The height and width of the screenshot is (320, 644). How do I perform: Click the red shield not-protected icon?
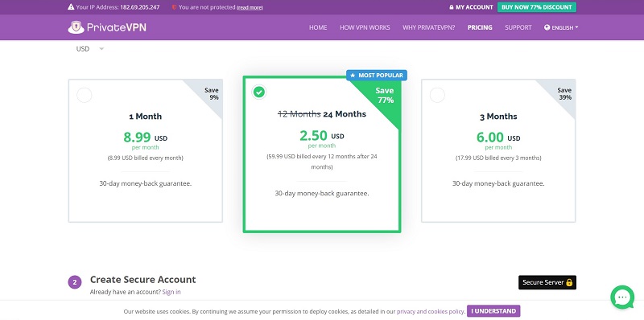click(x=174, y=7)
